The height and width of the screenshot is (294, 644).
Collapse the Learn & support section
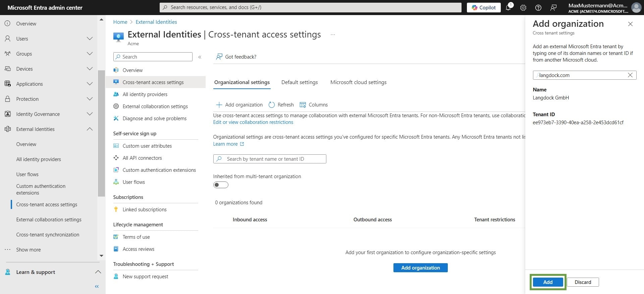98,272
